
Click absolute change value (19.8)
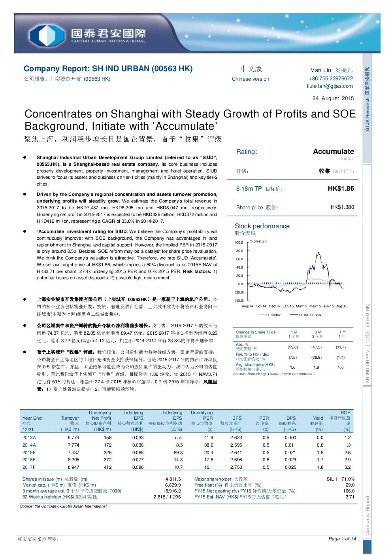293,347
